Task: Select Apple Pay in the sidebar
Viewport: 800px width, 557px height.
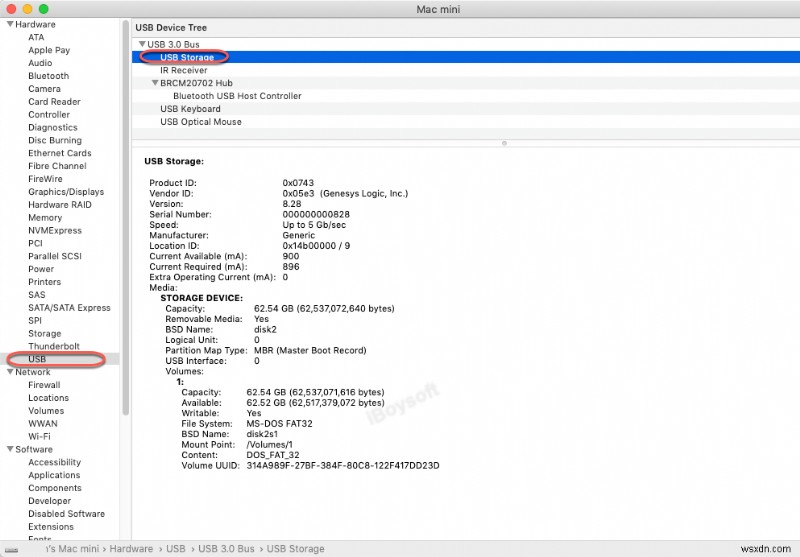Action: coord(49,50)
